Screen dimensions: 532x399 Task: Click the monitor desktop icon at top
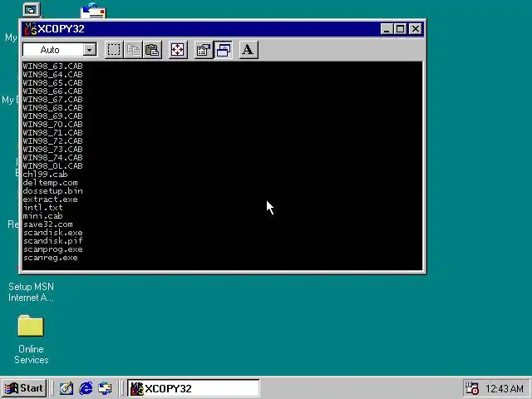(x=32, y=9)
